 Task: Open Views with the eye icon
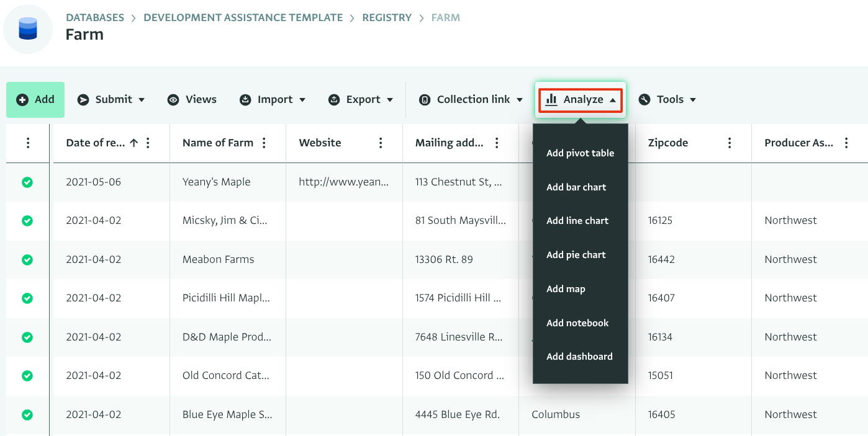(192, 99)
